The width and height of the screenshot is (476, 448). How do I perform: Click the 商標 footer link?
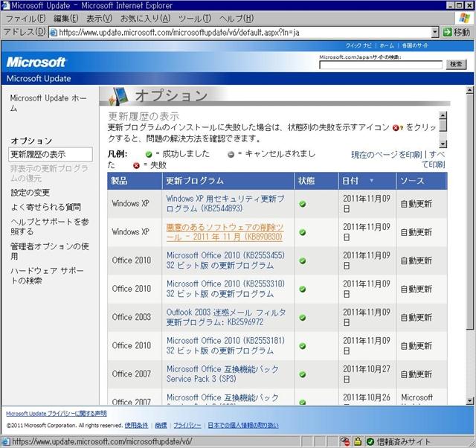(x=161, y=425)
